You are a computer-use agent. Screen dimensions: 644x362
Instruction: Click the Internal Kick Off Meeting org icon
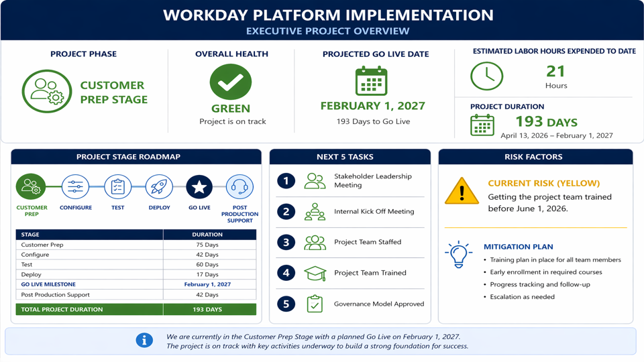tap(315, 212)
